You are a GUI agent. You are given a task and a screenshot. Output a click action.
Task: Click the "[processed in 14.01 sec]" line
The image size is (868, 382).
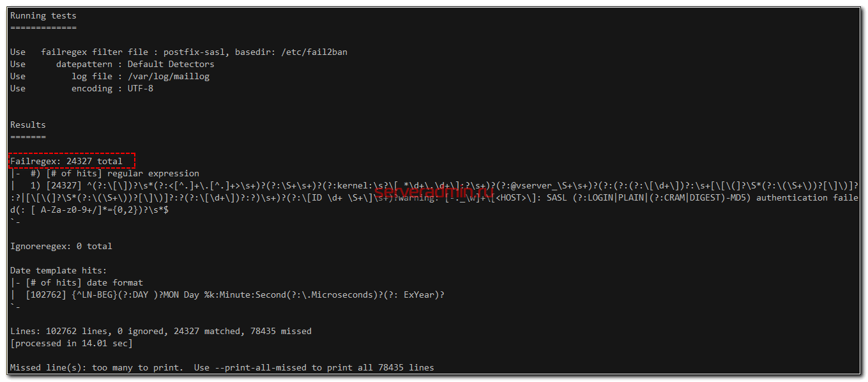[x=71, y=343]
